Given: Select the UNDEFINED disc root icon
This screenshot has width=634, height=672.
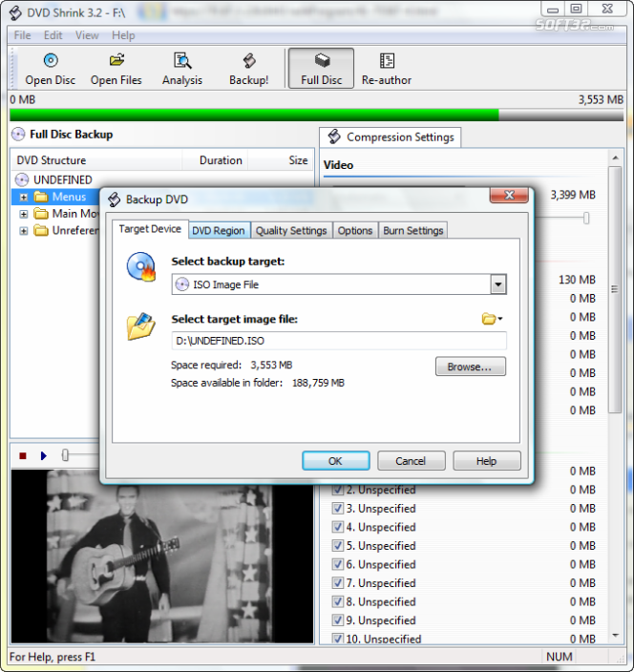Looking at the screenshot, I should click(22, 179).
